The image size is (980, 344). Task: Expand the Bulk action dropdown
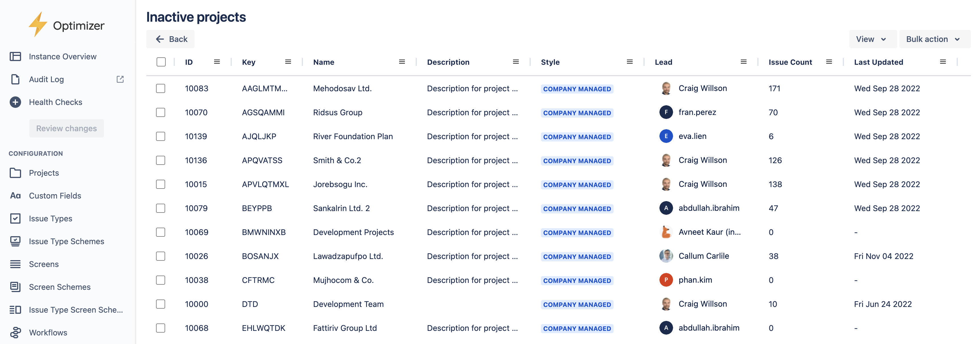(934, 39)
